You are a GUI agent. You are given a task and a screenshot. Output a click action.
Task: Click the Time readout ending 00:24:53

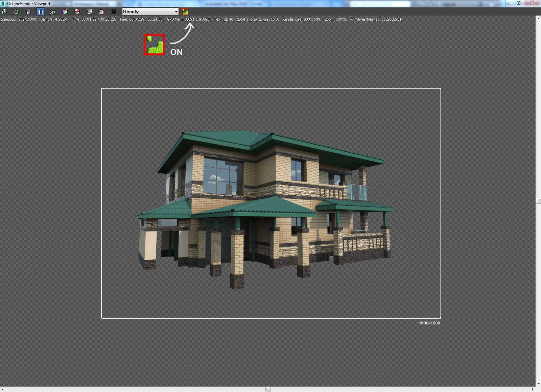141,19
